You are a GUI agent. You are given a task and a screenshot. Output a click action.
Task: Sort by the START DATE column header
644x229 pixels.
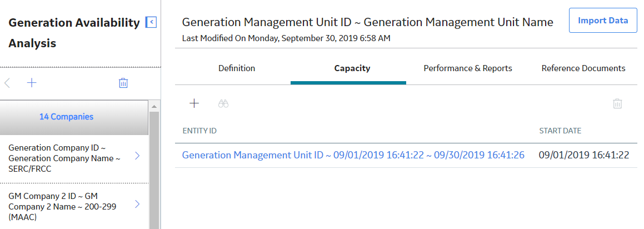coord(560,131)
